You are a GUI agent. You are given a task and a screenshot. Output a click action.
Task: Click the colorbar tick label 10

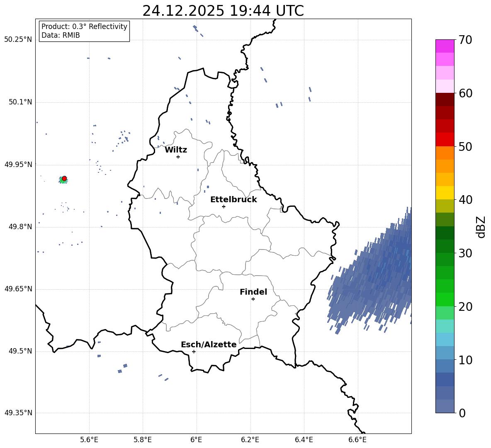(465, 360)
